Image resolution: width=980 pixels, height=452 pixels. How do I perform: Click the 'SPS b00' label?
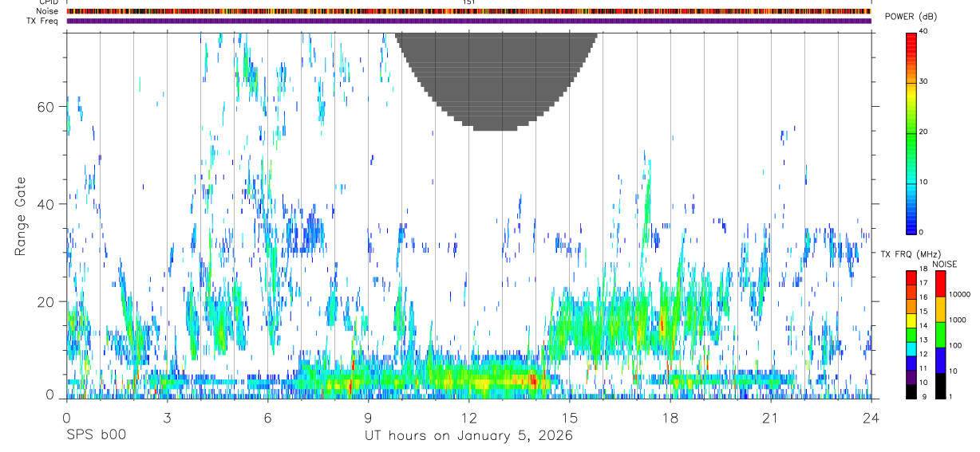tap(96, 435)
